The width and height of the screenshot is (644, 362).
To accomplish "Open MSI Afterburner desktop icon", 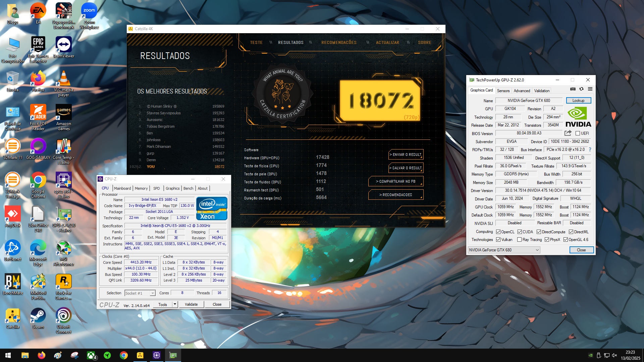I will (x=64, y=253).
